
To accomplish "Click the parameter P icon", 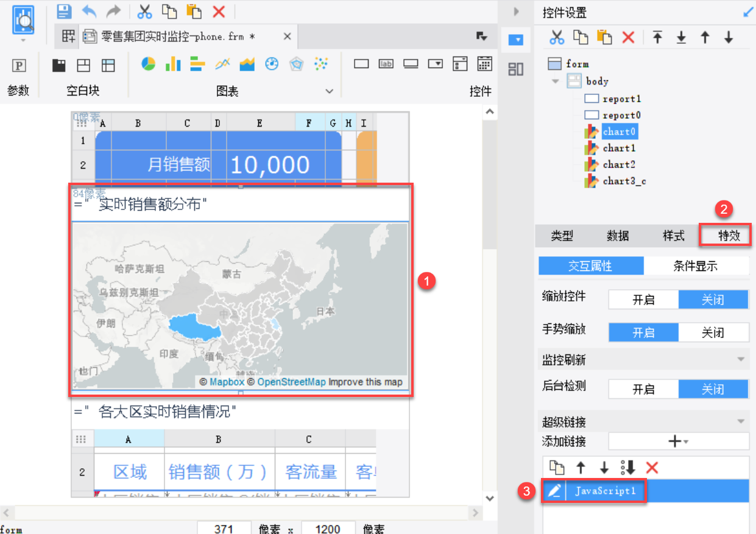I will click(x=20, y=65).
